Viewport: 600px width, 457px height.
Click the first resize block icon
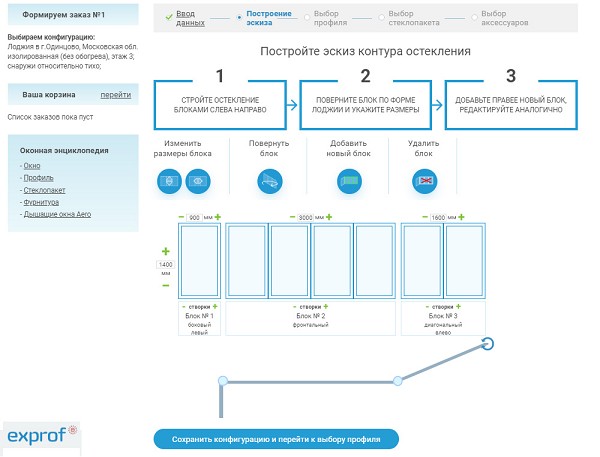pyautogui.click(x=167, y=181)
